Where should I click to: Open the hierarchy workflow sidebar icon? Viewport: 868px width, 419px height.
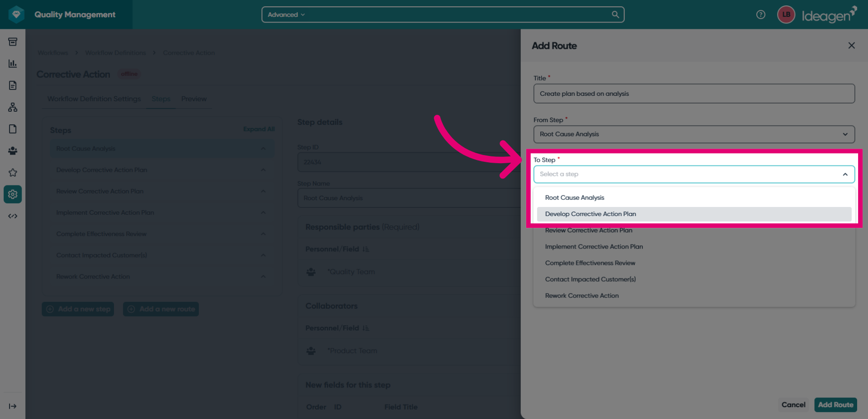pyautogui.click(x=13, y=107)
